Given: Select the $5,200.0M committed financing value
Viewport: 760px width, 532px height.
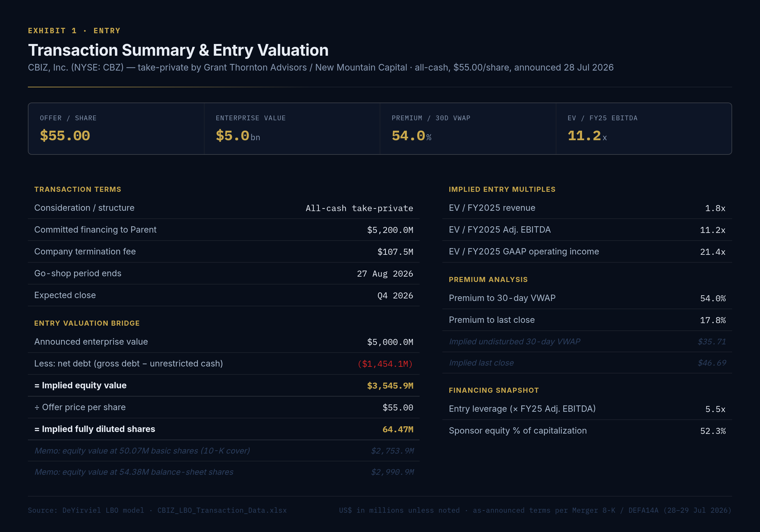Looking at the screenshot, I should 390,230.
